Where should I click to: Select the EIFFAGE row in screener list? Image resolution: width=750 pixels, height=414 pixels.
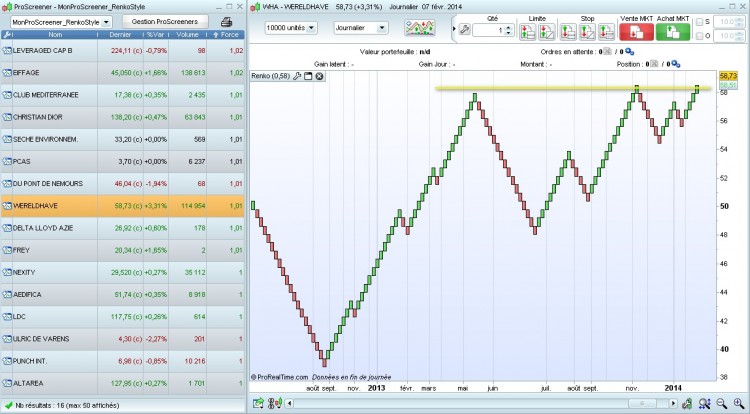[122, 73]
